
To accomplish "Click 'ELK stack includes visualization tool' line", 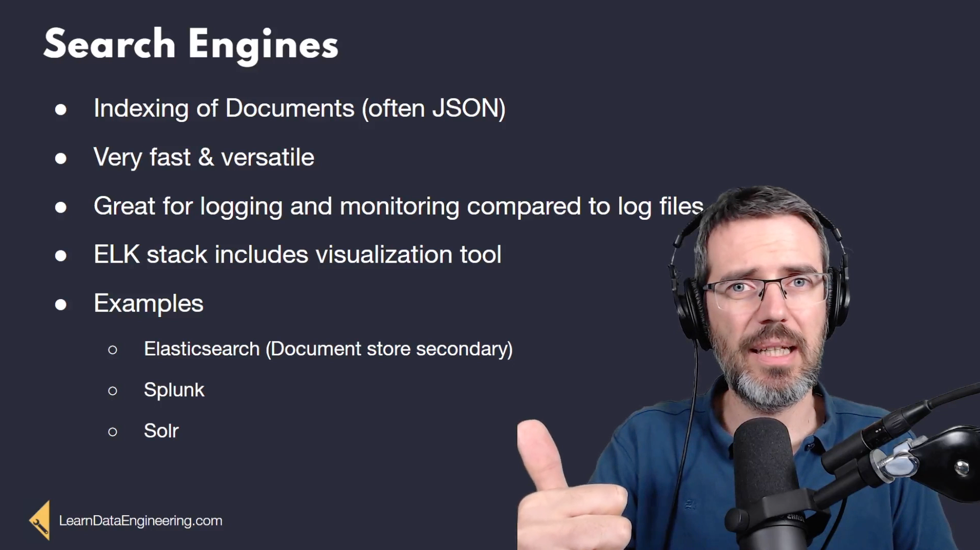I will [297, 255].
